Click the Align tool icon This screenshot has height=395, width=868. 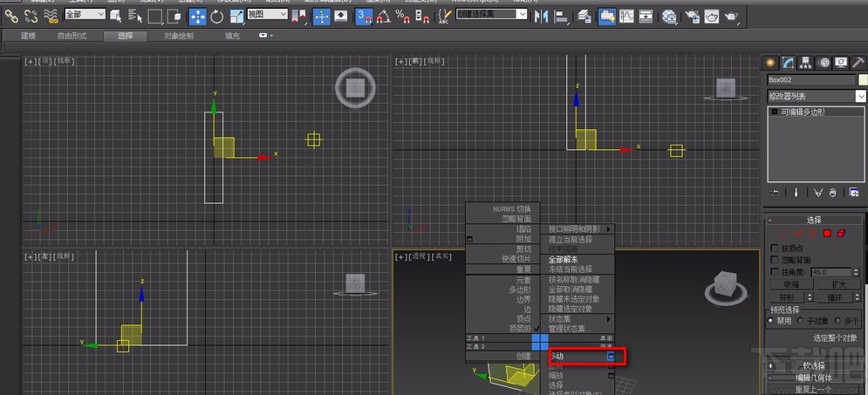561,17
